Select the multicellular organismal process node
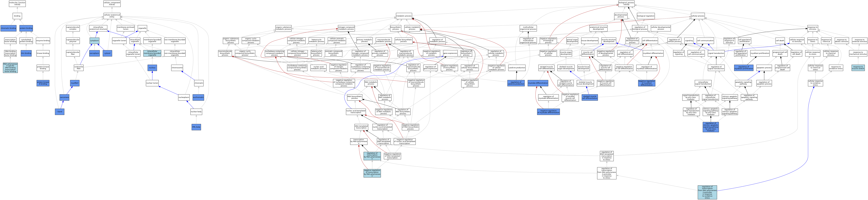 [528, 28]
